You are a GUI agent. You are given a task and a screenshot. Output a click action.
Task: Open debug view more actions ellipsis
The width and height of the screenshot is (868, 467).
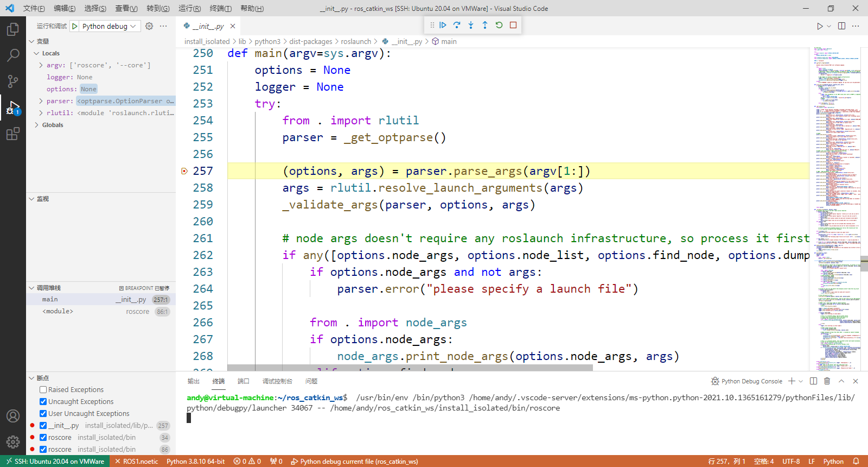163,26
